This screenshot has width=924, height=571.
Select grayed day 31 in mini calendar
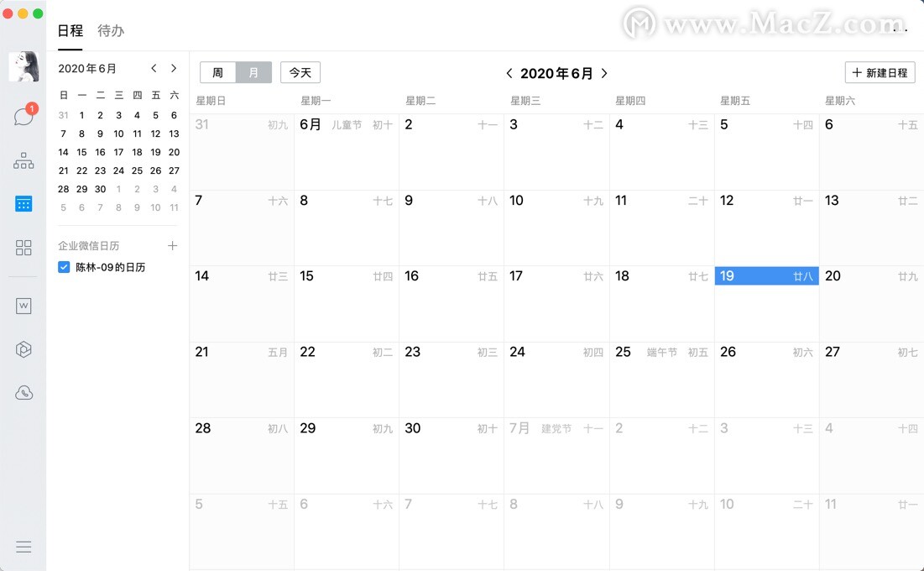coord(63,115)
